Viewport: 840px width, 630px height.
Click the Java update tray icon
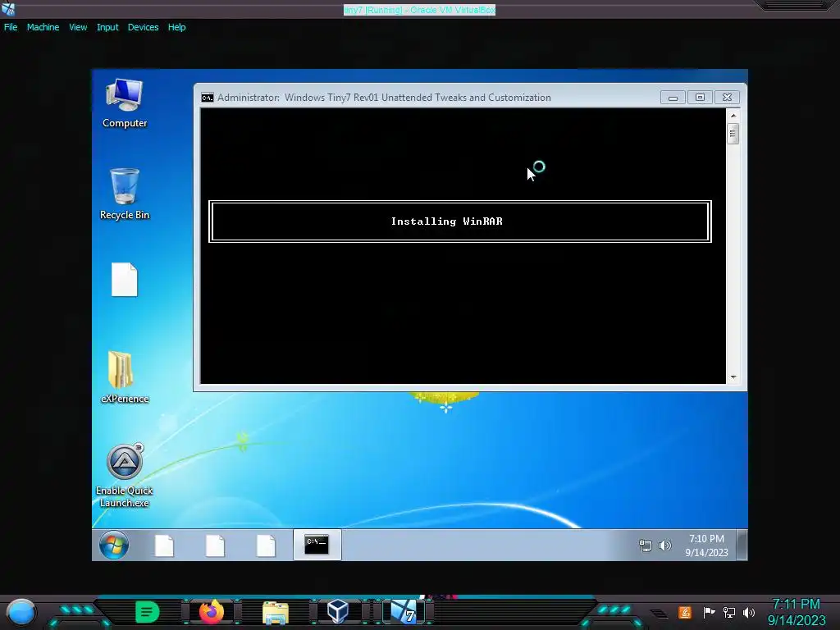(x=685, y=612)
